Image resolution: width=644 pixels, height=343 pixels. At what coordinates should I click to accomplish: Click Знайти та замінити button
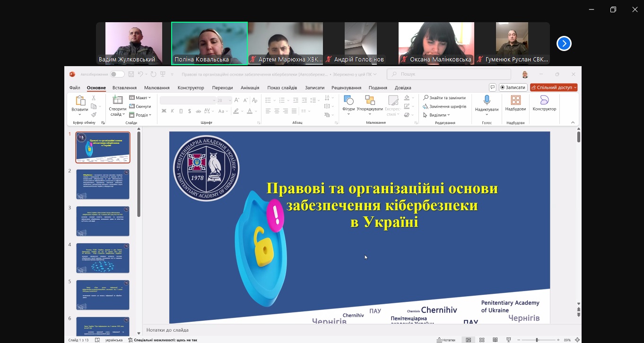pyautogui.click(x=444, y=98)
